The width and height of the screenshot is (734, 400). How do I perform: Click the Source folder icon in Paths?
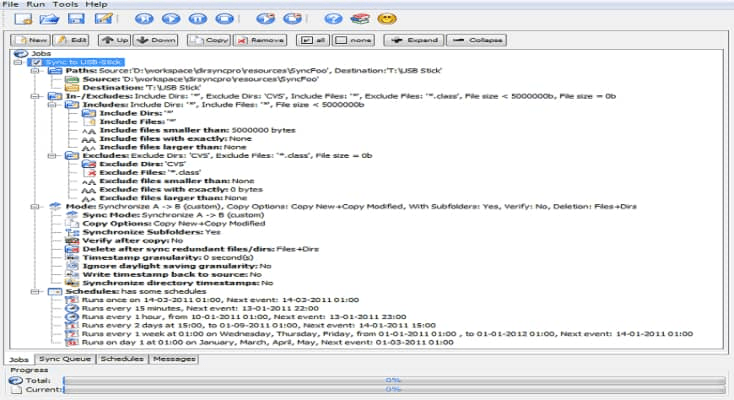72,79
